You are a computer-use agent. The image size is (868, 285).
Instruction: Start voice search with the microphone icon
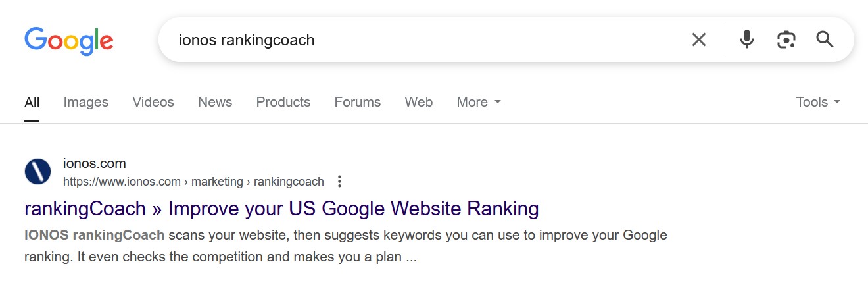[x=746, y=40]
